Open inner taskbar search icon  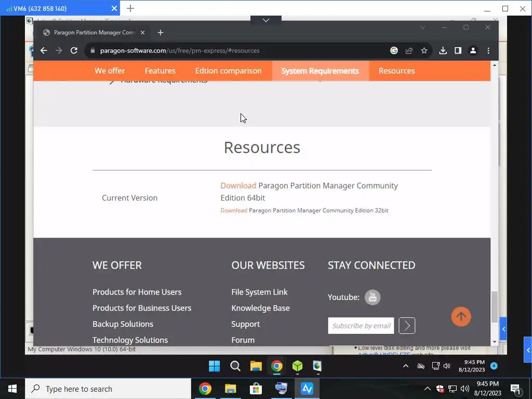coord(235,366)
